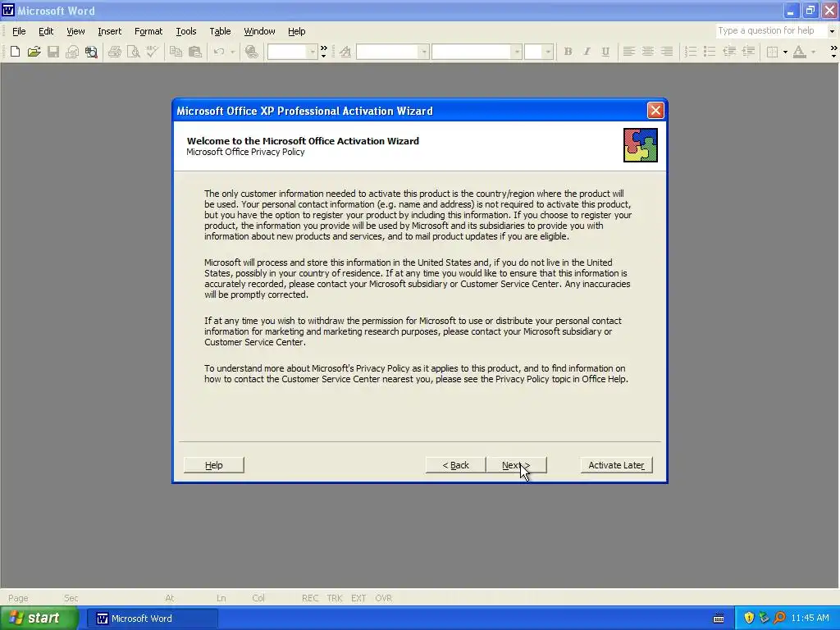
Task: Click the Search toolbar icon
Action: tap(92, 52)
